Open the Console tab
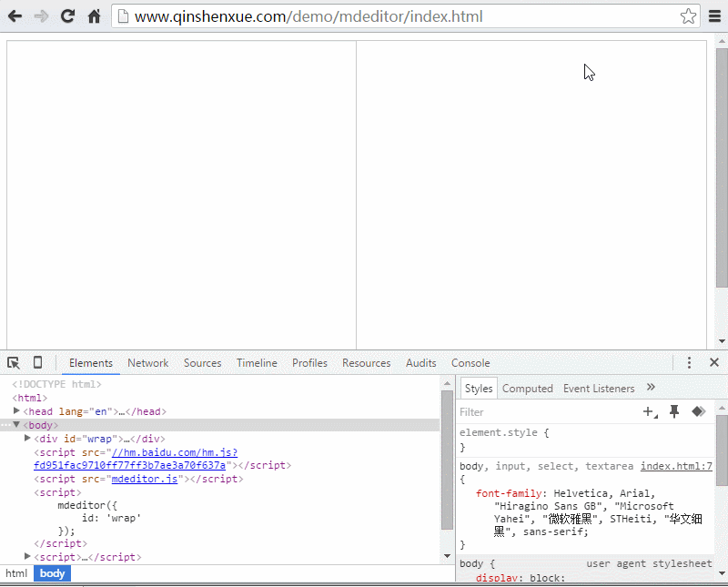Screen dimensions: 728x587 pos(470,363)
